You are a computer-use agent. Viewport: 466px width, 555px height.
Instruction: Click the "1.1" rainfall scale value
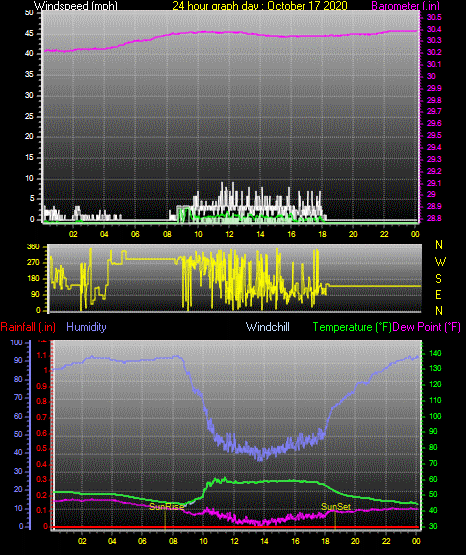(42, 355)
